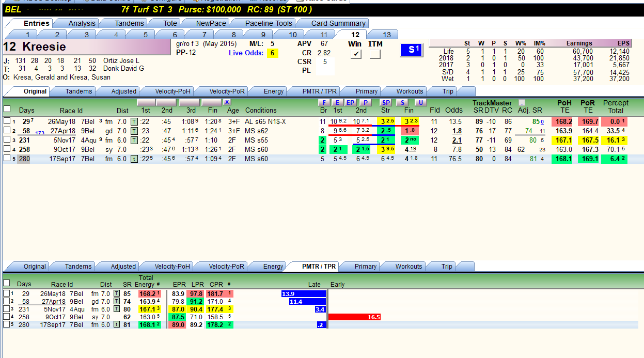Screen dimensions: 644x358
Task: Click turf T icon on 27Apr18 row, Original table
Action: point(134,131)
